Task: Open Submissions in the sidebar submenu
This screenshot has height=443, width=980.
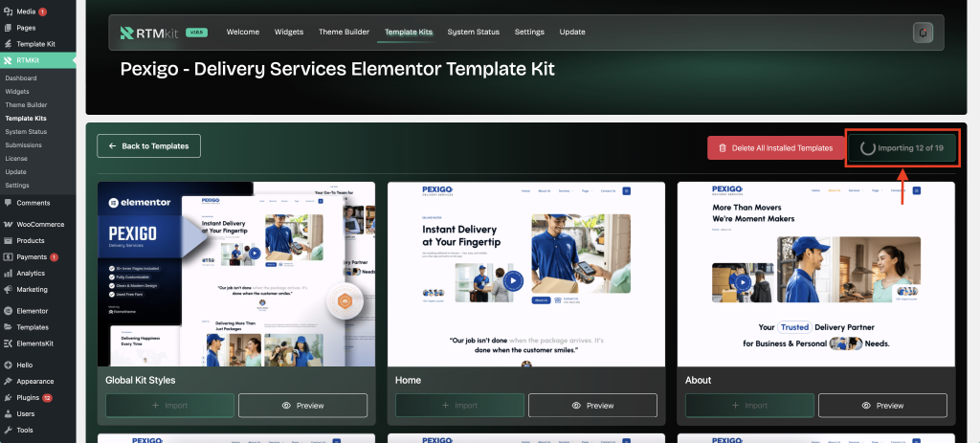Action: (23, 145)
